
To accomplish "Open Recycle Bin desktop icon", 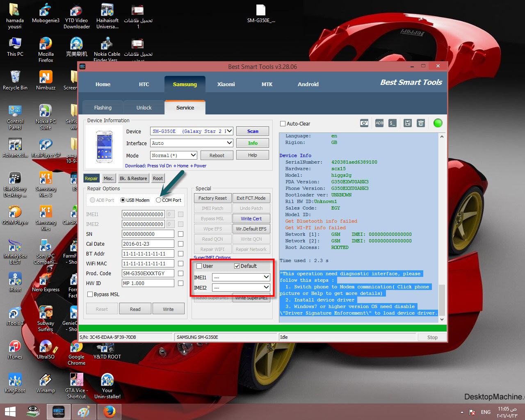I will point(15,80).
